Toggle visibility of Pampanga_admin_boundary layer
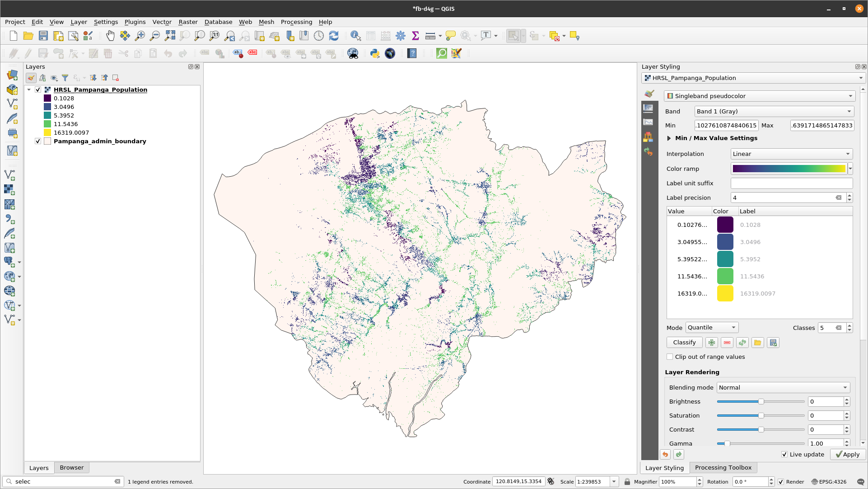The height and width of the screenshot is (489, 868). coord(37,141)
